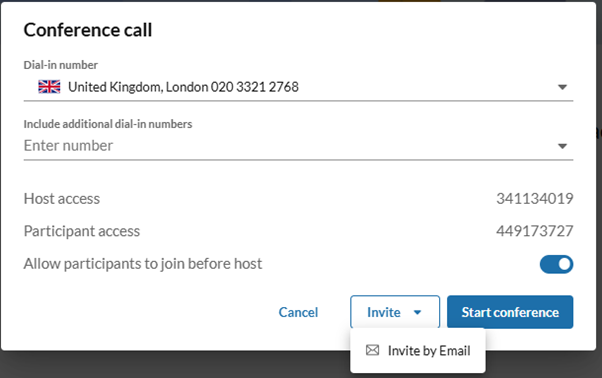Click the Dial-in number field label
Screen dimensions: 602x378
point(61,65)
